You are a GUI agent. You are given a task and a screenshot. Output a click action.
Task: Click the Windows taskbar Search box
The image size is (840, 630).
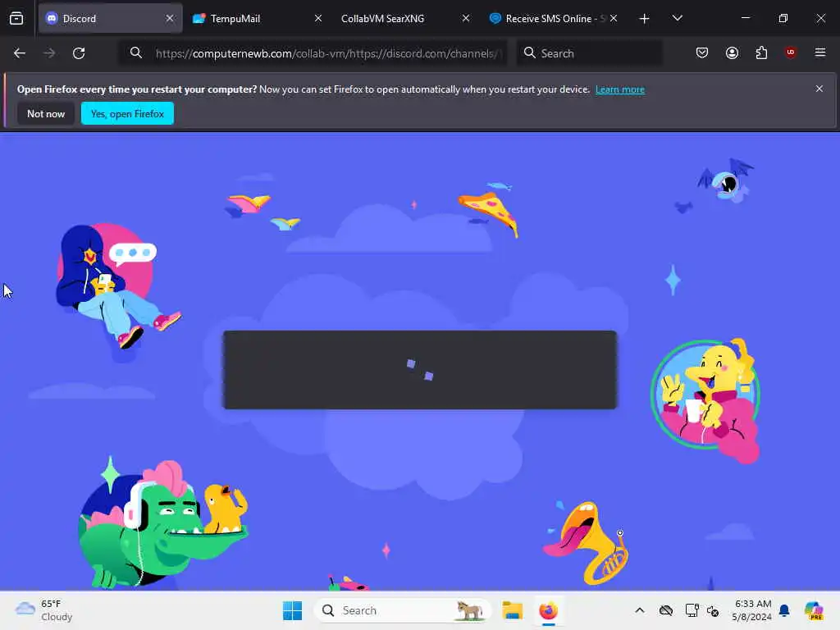tap(402, 610)
